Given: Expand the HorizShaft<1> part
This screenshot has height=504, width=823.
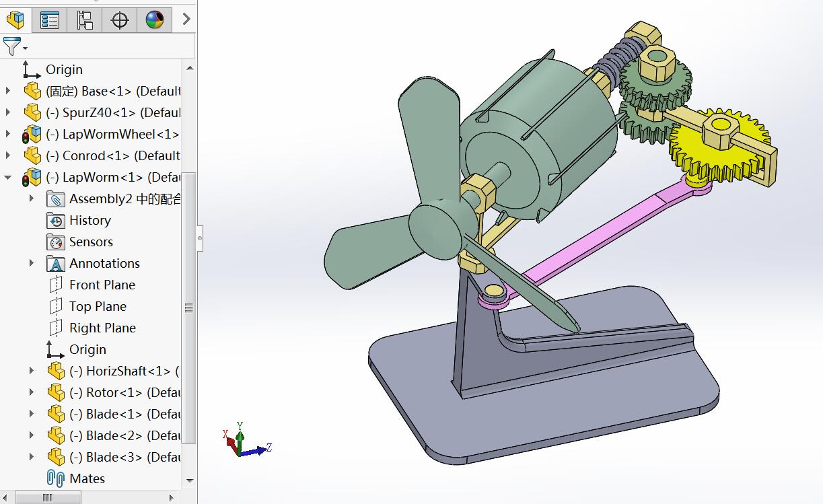Looking at the screenshot, I should point(32,371).
